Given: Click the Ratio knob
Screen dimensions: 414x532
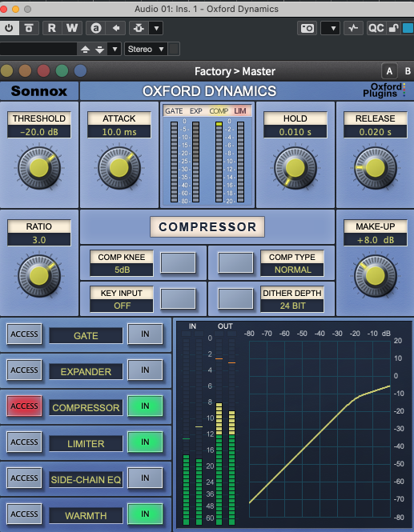Looking at the screenshot, I should pos(39,276).
